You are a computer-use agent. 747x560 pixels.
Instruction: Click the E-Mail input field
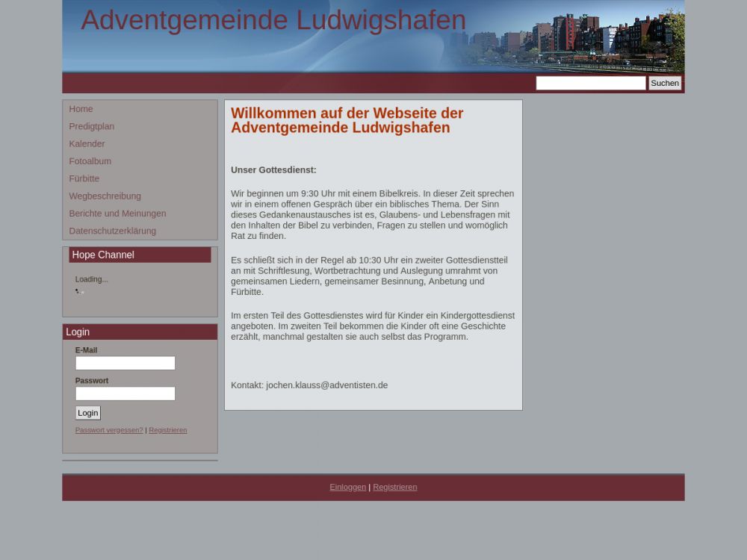pyautogui.click(x=125, y=363)
